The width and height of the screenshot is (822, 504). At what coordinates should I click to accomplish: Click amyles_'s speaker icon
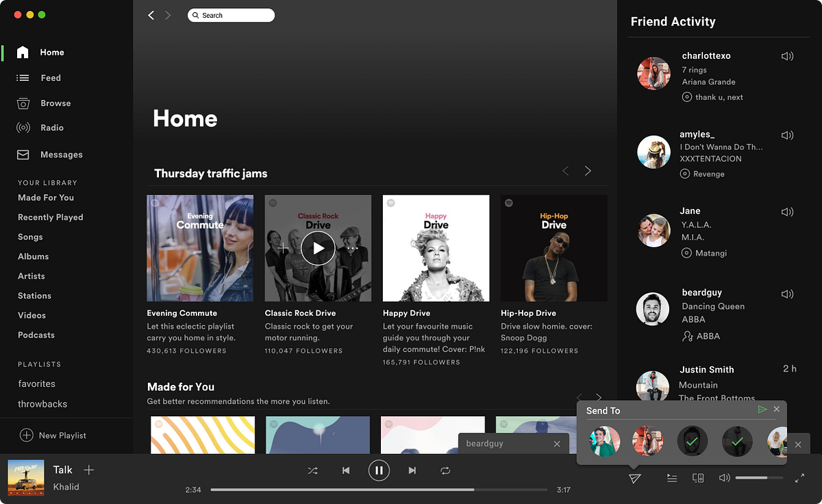coord(787,135)
